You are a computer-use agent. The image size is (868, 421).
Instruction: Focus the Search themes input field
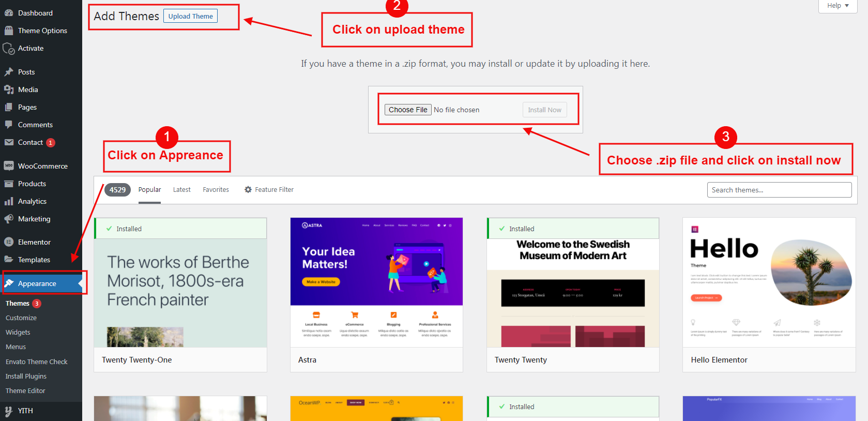(x=779, y=190)
